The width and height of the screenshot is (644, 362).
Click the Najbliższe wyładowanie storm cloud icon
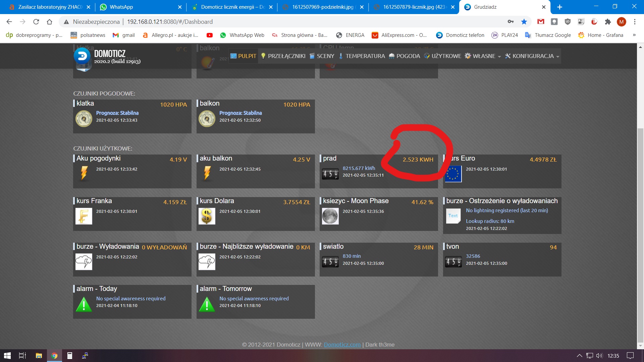click(207, 262)
